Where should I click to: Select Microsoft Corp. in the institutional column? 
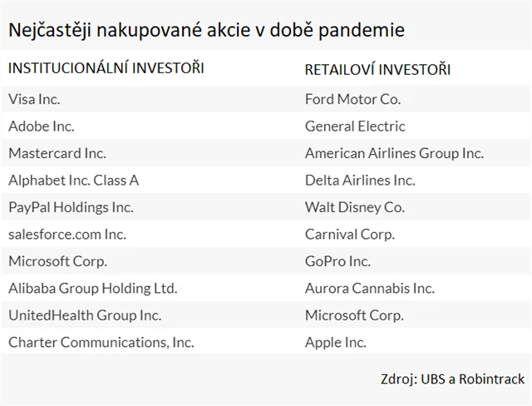pyautogui.click(x=57, y=261)
